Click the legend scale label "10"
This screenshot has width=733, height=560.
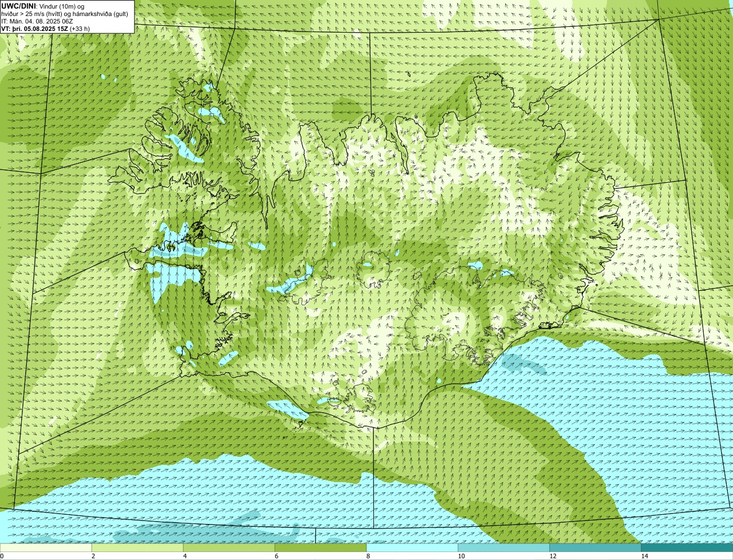[x=460, y=556]
